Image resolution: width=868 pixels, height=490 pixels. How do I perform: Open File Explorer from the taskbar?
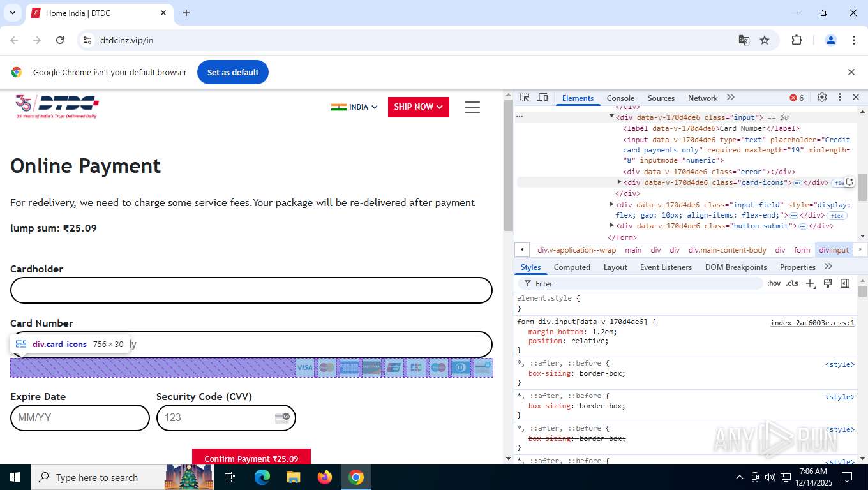pos(294,477)
